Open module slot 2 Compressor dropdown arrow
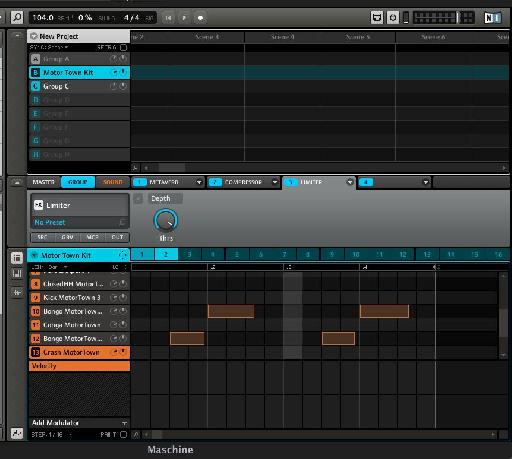The width and height of the screenshot is (512, 459). pyautogui.click(x=275, y=182)
